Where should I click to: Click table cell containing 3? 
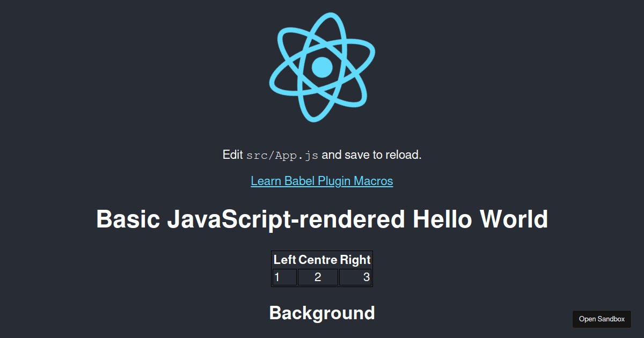click(x=355, y=277)
